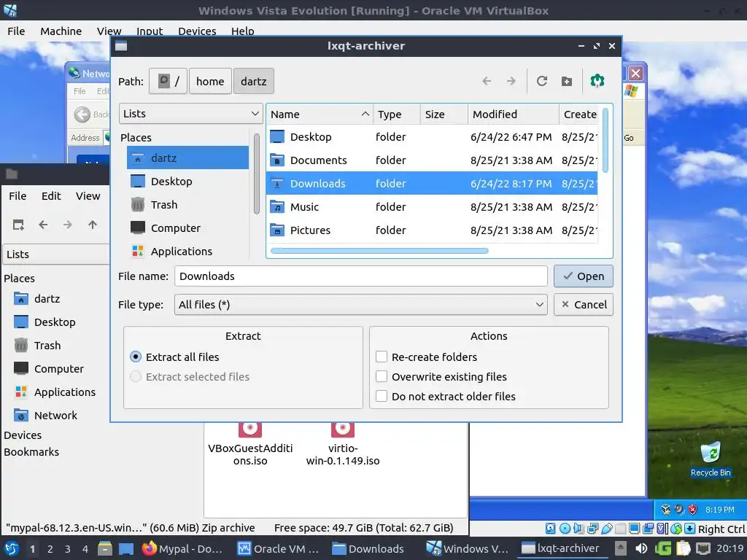Image resolution: width=747 pixels, height=560 pixels.
Task: Select the Documents folder row
Action: pos(432,160)
